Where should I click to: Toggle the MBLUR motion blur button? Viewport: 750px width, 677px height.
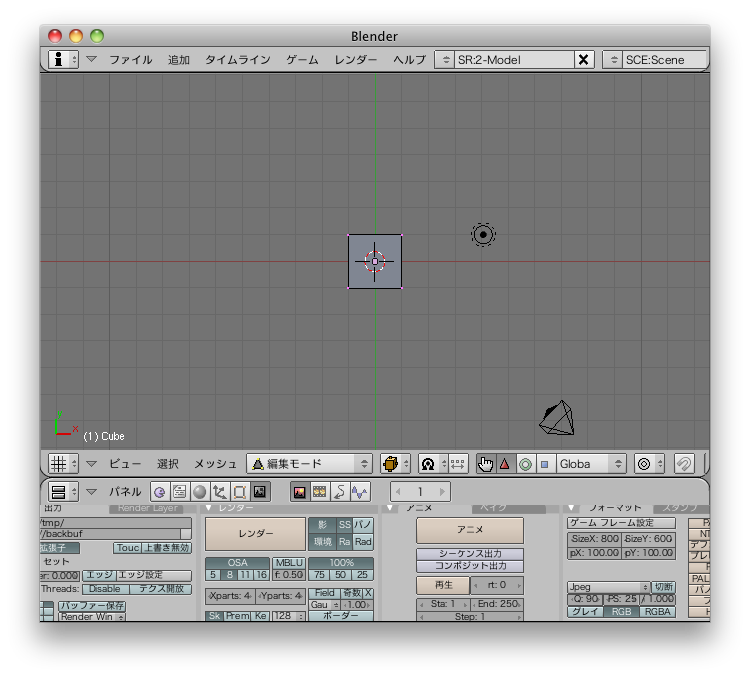289,563
